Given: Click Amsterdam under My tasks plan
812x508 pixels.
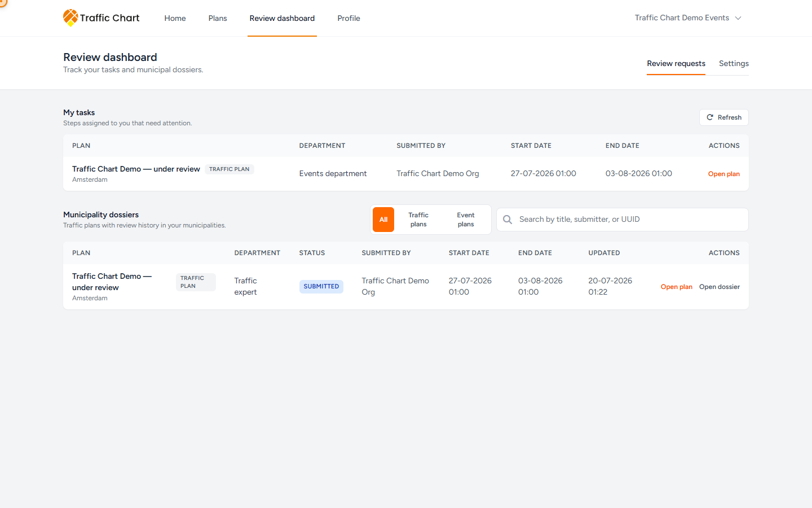Looking at the screenshot, I should point(90,180).
